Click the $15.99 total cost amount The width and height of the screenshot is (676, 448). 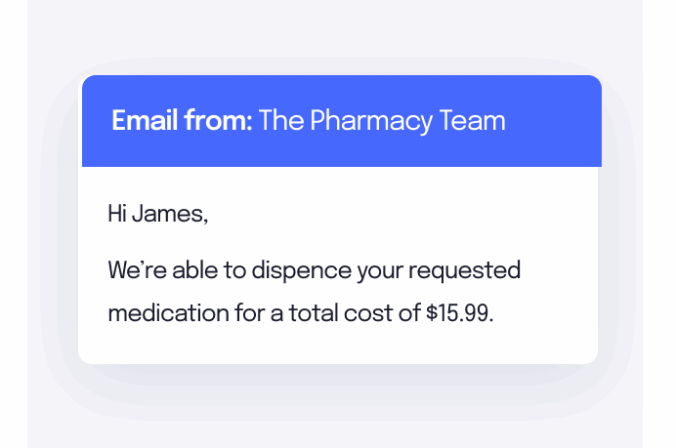point(459,312)
